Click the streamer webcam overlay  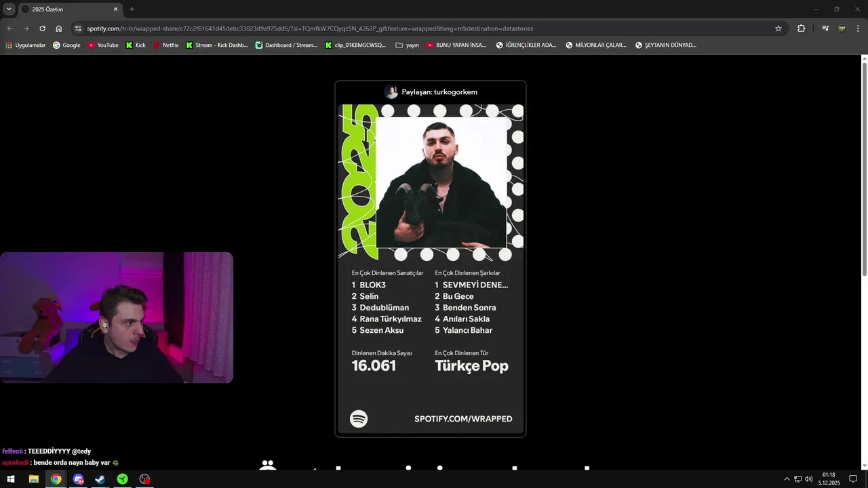click(117, 318)
